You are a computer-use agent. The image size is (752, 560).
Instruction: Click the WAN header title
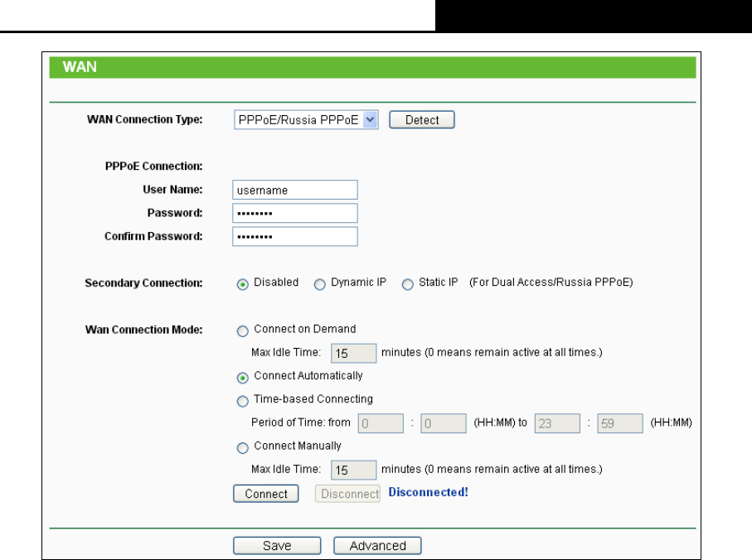click(x=80, y=67)
